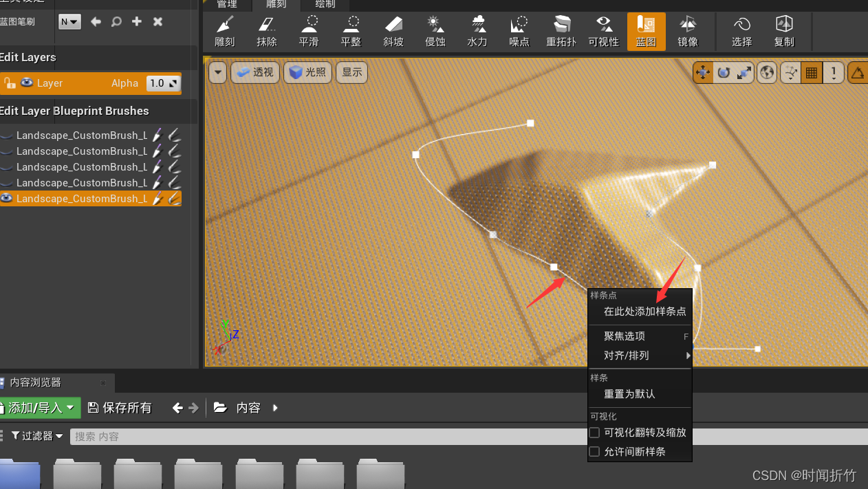The height and width of the screenshot is (489, 868).
Task: Activate the translate gizmo mode
Action: pyautogui.click(x=703, y=72)
